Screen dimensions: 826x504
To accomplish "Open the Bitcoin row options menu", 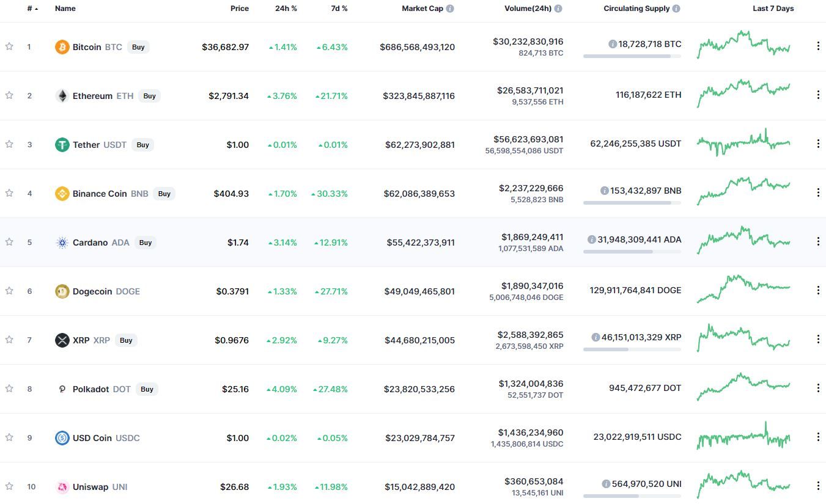I will coord(818,46).
